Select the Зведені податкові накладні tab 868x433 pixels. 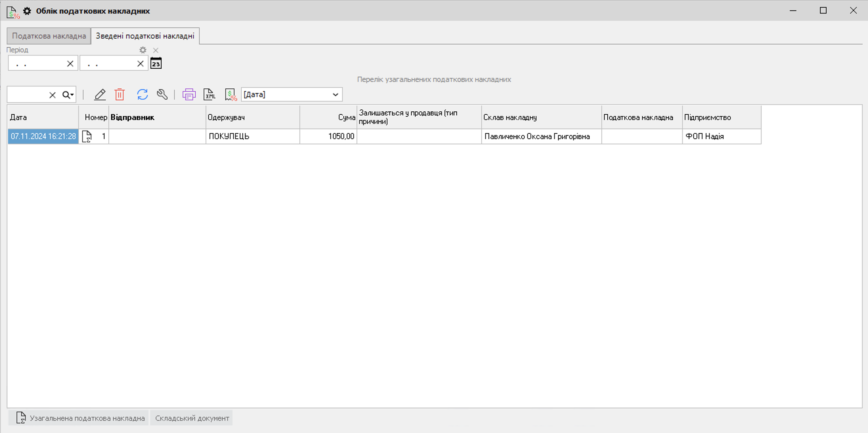pos(145,36)
